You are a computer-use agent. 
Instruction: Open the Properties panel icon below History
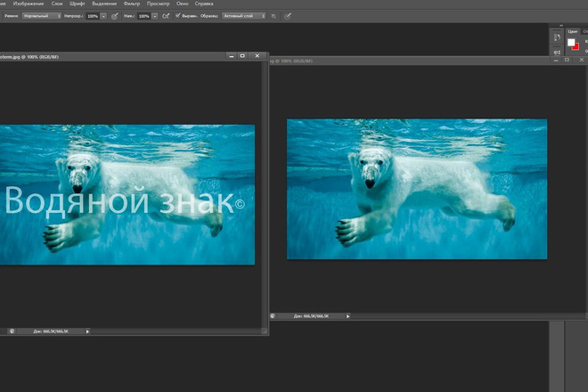pyautogui.click(x=557, y=52)
